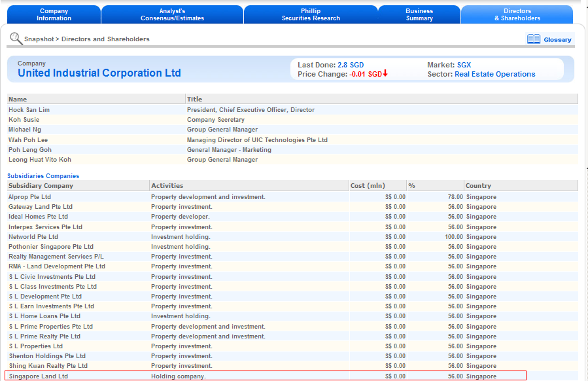Select Shing Kwan Realty Pte Ltd

pos(48,365)
